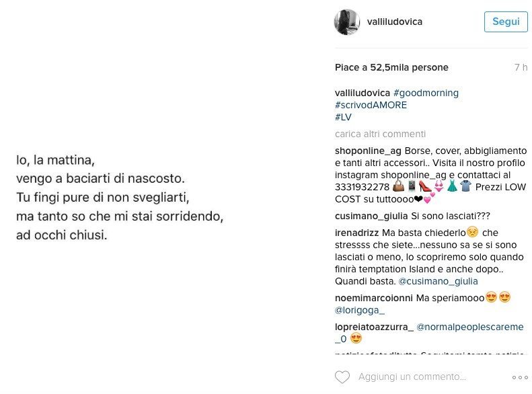Open shoponline_ag commenter profile

tap(368, 151)
